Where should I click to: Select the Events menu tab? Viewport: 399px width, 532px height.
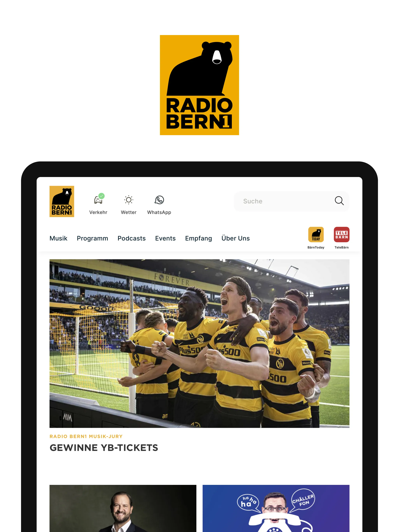166,238
